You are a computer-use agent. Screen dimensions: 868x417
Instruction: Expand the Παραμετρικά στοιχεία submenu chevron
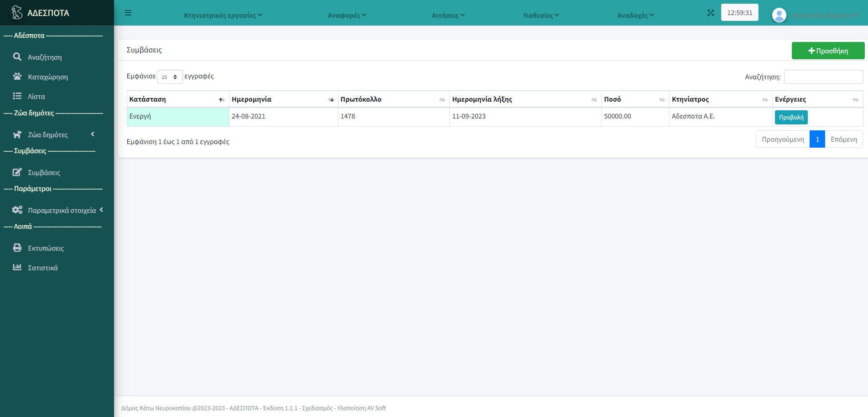click(x=101, y=210)
